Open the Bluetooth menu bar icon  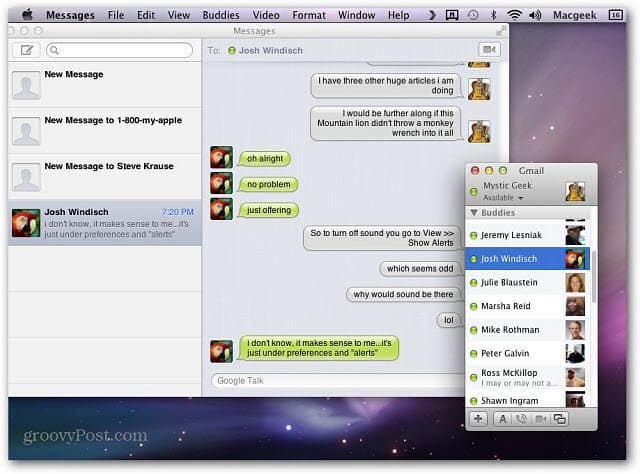tap(493, 15)
